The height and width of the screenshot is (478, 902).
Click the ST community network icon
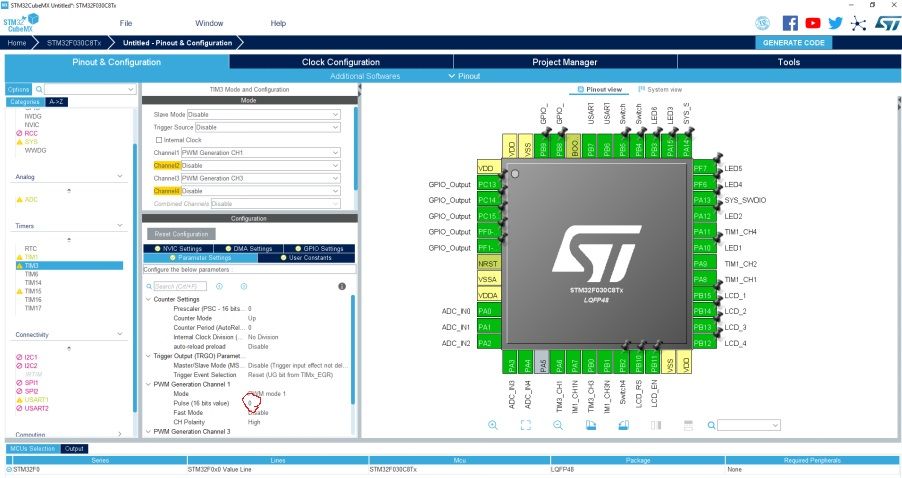[x=858, y=24]
